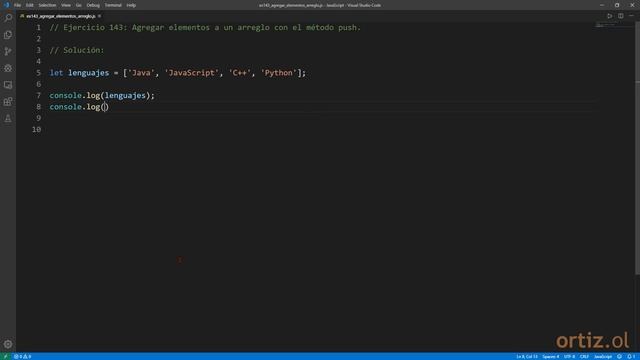
Task: Open the Edit menu
Action: 29,5
